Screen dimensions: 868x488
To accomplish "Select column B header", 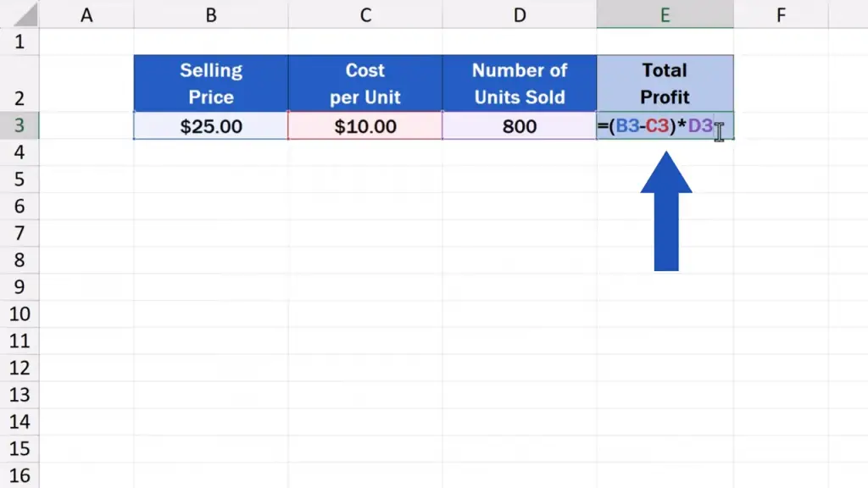I will pyautogui.click(x=210, y=14).
